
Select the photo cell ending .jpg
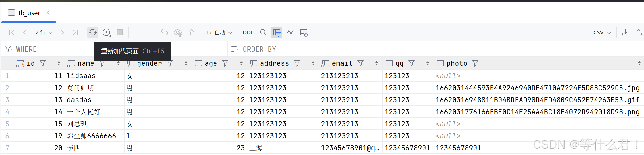[x=539, y=88]
